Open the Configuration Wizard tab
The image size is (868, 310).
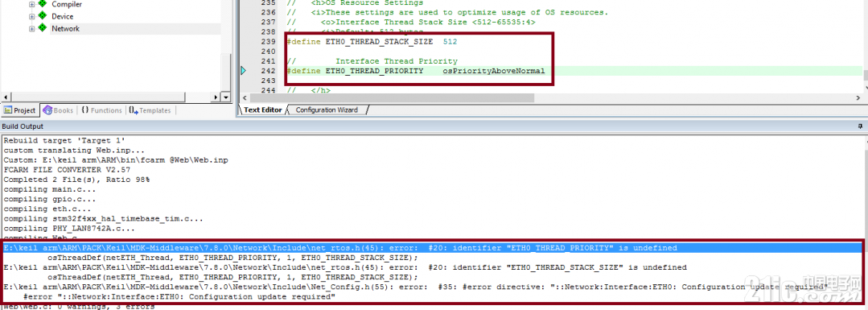[x=327, y=110]
